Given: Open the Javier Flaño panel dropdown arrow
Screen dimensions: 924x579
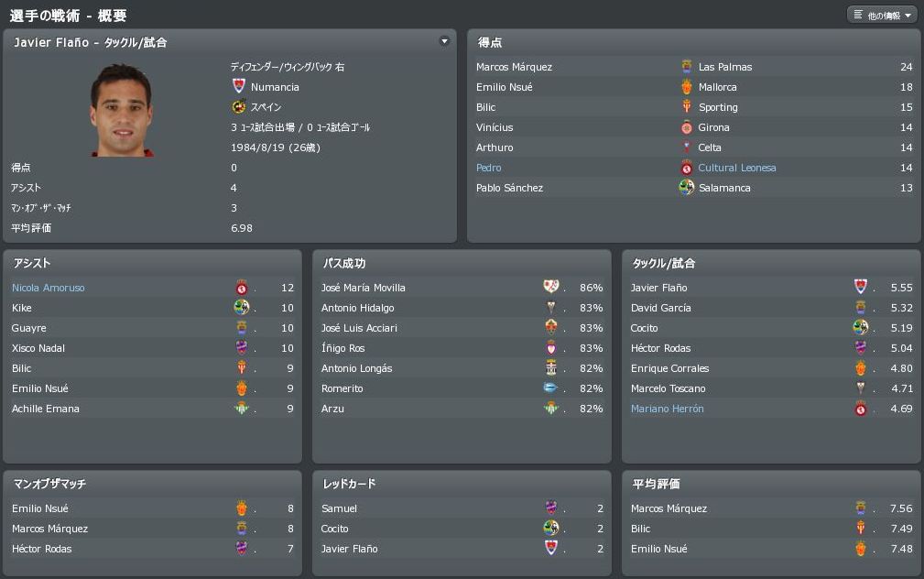Looking at the screenshot, I should coord(444,41).
